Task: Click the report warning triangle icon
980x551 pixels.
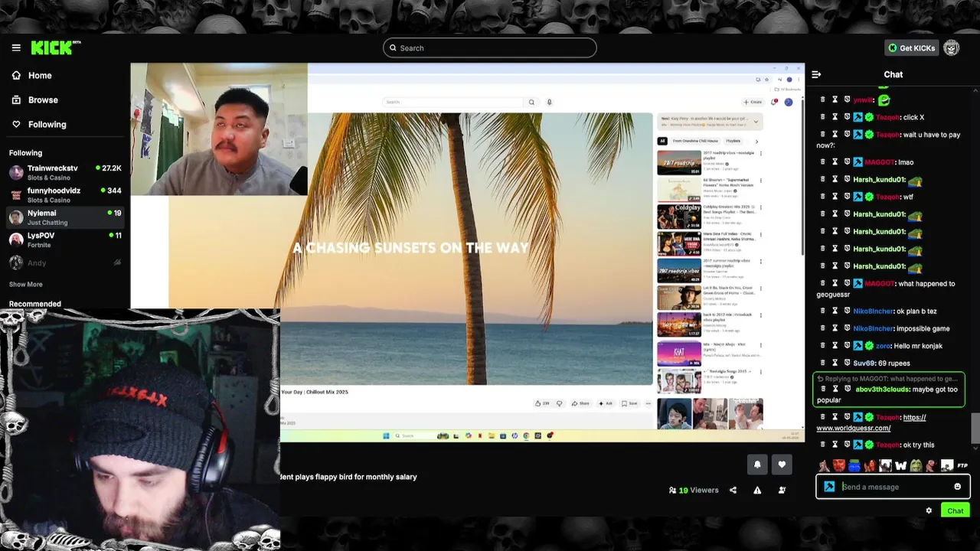Action: [757, 490]
